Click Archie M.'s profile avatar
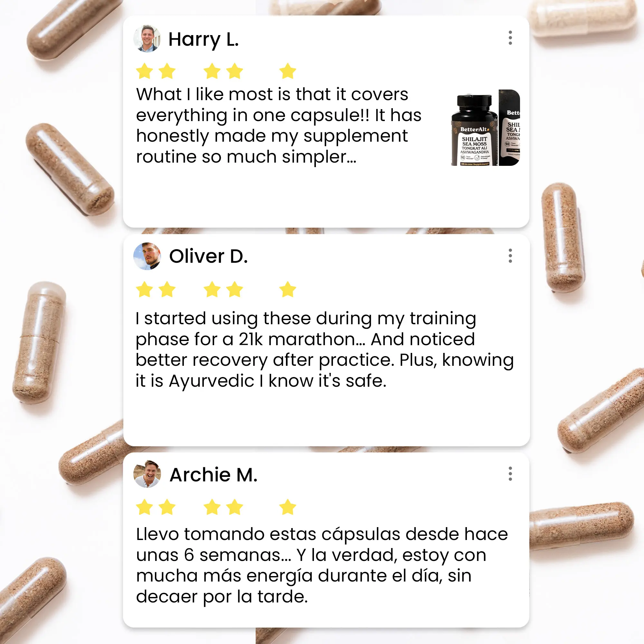 pos(147,474)
